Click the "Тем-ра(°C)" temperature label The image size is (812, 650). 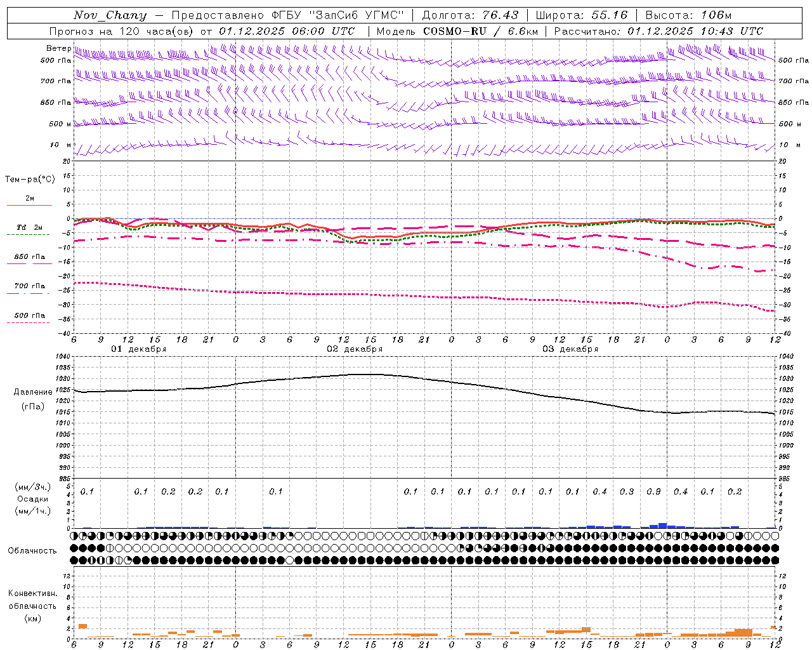(x=30, y=180)
